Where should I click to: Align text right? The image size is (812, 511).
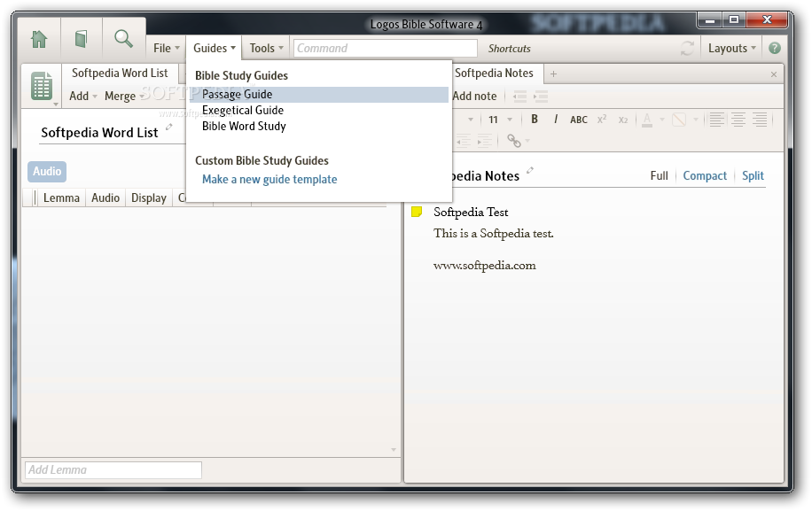[760, 120]
